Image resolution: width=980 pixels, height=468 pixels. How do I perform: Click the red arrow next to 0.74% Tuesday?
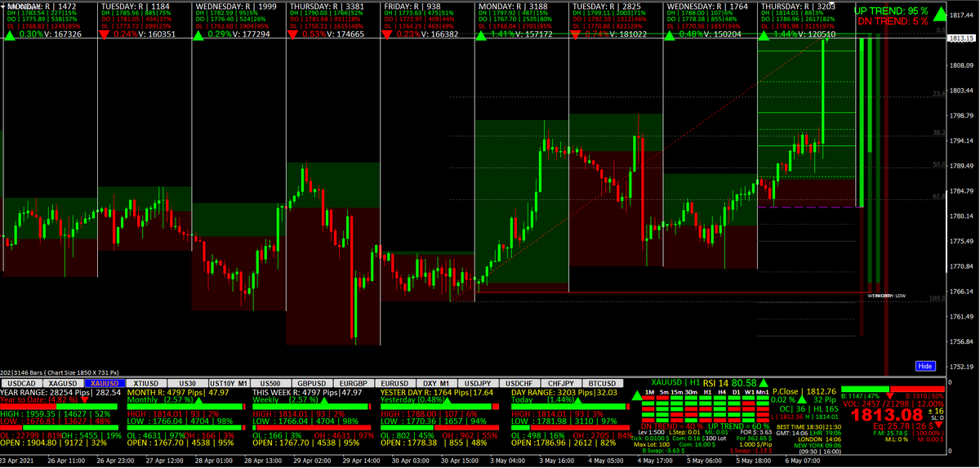coord(577,34)
